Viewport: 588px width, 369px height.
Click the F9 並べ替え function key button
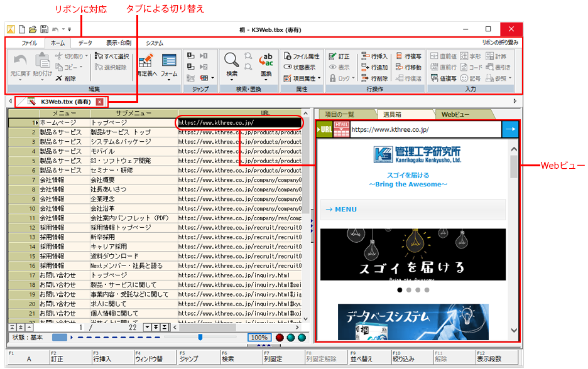pos(369,356)
